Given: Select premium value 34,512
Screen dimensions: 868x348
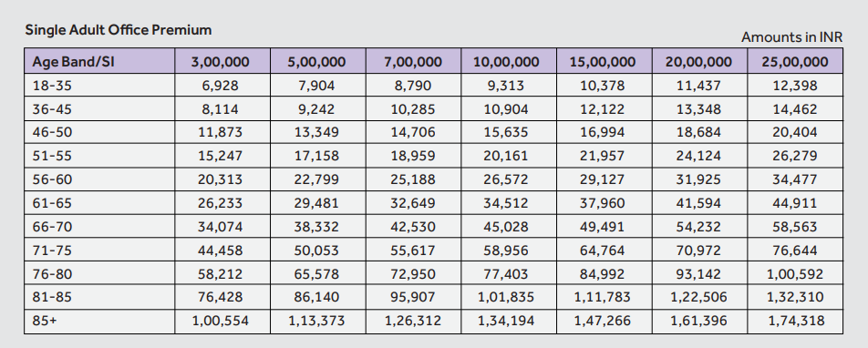Looking at the screenshot, I should (x=506, y=203).
